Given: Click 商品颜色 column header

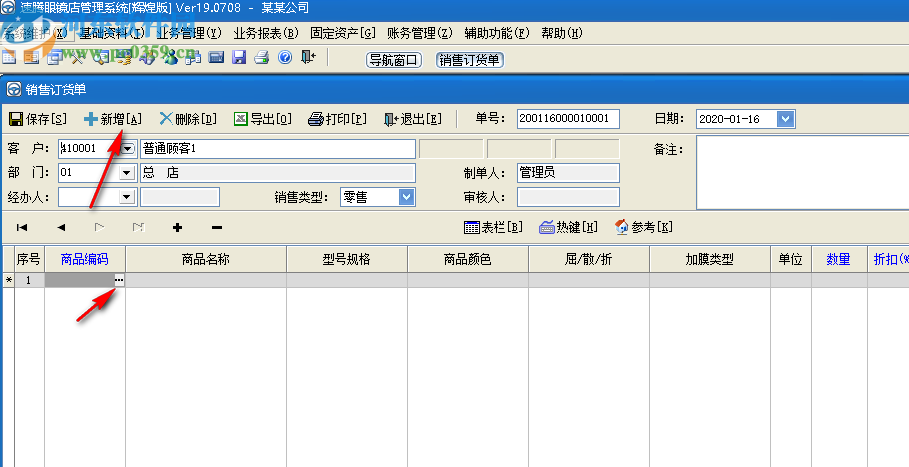Looking at the screenshot, I should point(468,259).
